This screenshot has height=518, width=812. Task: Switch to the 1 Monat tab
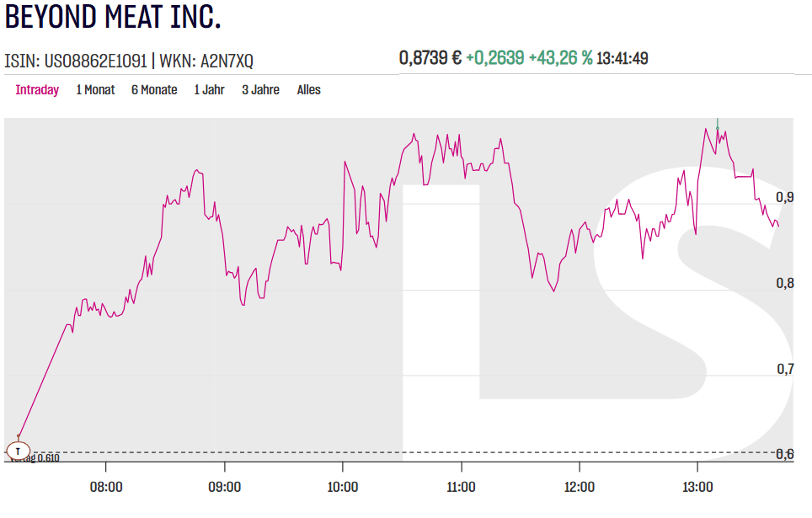[x=95, y=90]
